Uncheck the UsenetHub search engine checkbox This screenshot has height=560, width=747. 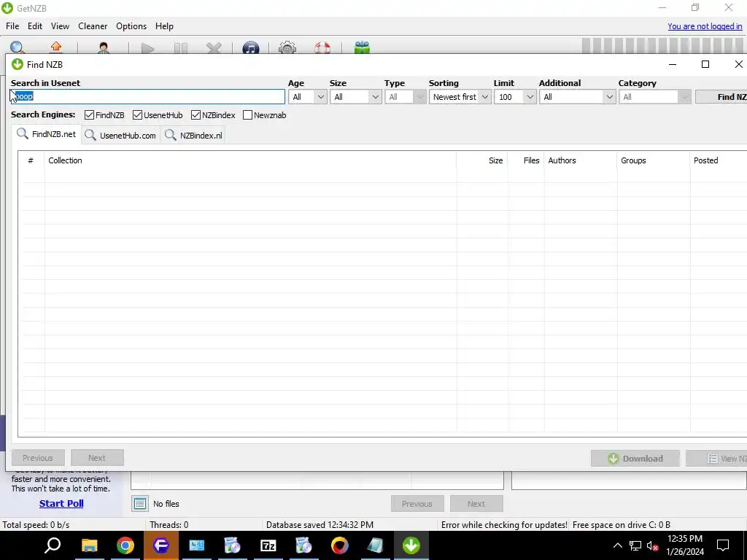(x=138, y=114)
